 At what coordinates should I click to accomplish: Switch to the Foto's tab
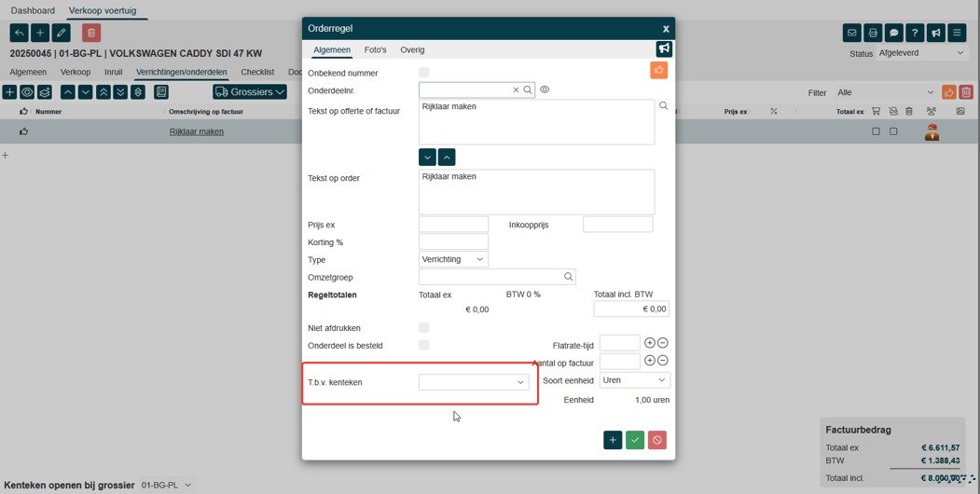(375, 50)
